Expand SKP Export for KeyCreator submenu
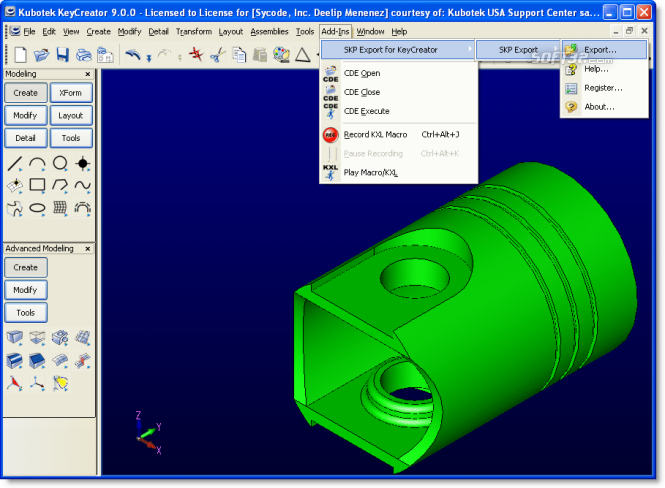The width and height of the screenshot is (665, 488). [x=398, y=50]
